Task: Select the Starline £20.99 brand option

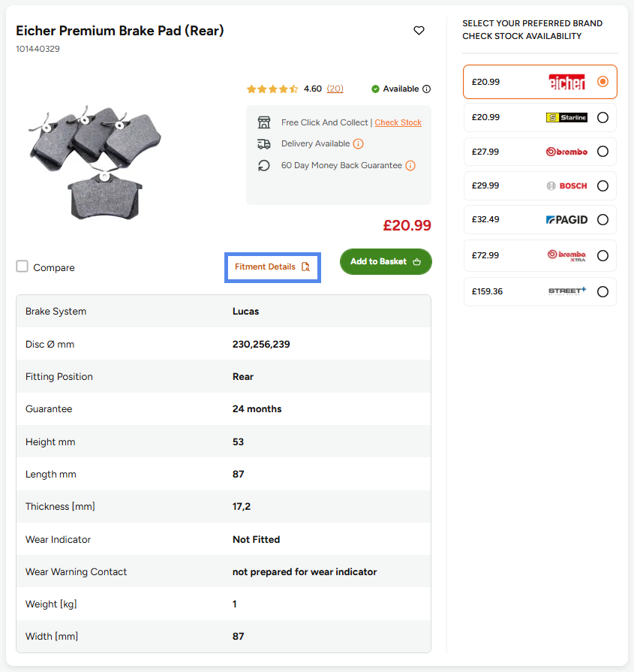Action: [x=539, y=117]
